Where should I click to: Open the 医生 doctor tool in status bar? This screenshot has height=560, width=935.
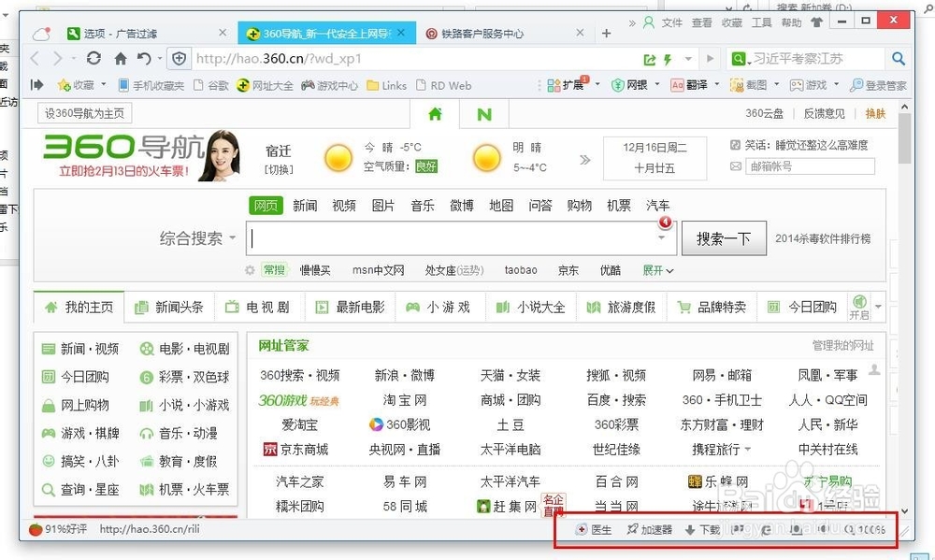tap(594, 529)
